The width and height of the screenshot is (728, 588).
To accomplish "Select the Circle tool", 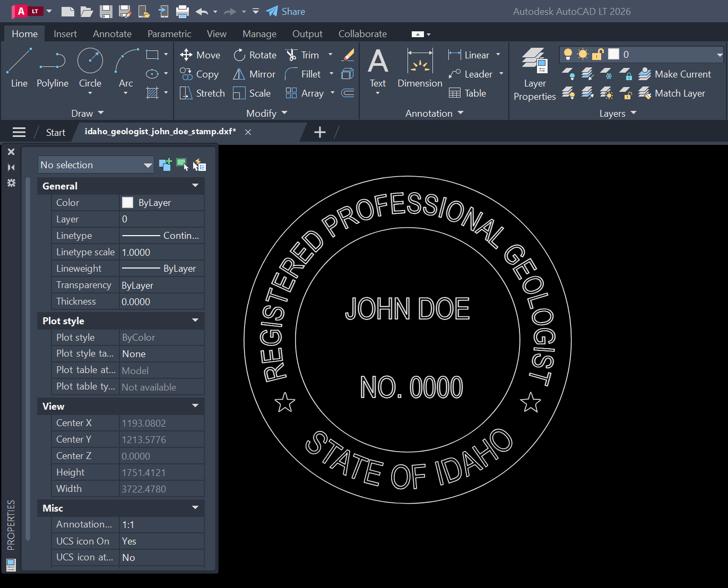I will pos(90,68).
